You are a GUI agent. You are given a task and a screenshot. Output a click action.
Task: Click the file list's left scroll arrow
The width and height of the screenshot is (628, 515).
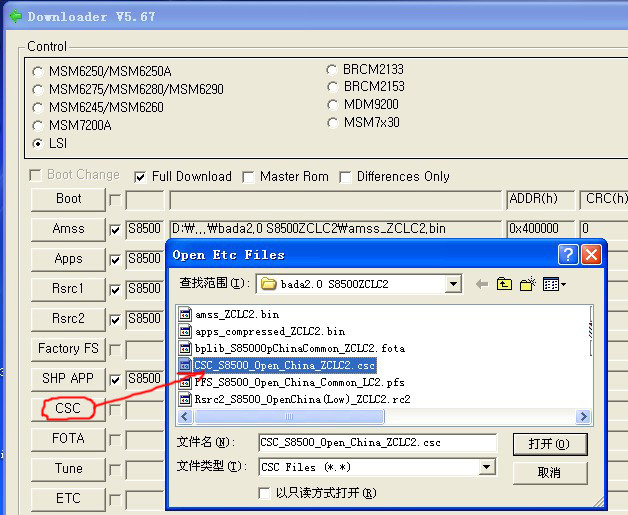(x=185, y=416)
